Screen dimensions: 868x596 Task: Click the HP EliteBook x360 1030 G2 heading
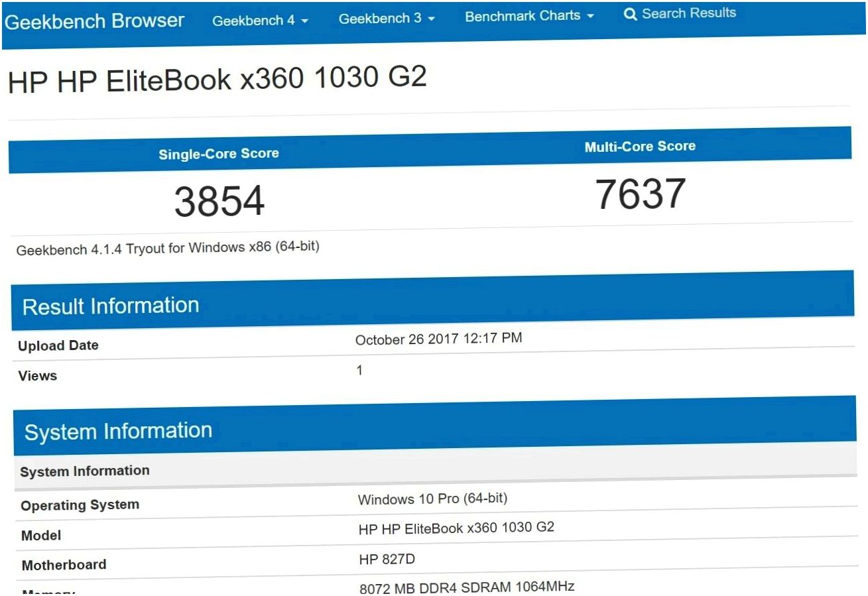[x=217, y=80]
